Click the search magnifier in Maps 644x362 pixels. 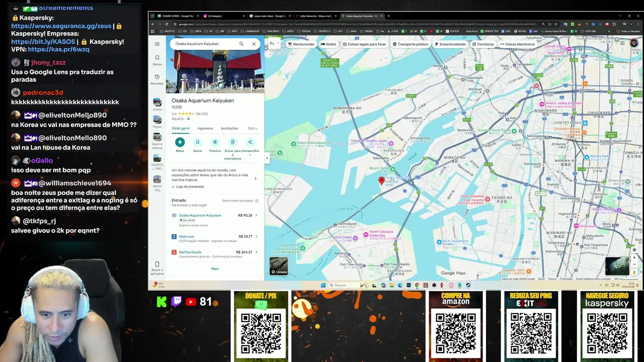pyautogui.click(x=242, y=44)
